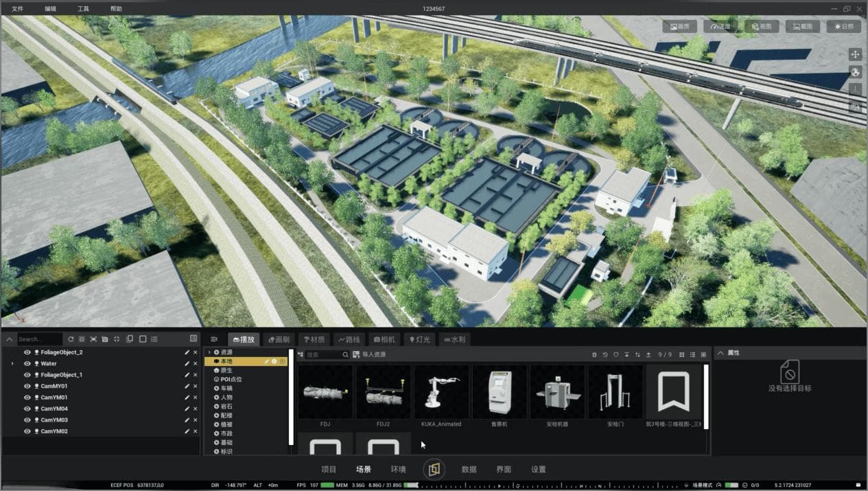
Task: Toggle the visibility eye of CamMY01
Action: (x=27, y=386)
